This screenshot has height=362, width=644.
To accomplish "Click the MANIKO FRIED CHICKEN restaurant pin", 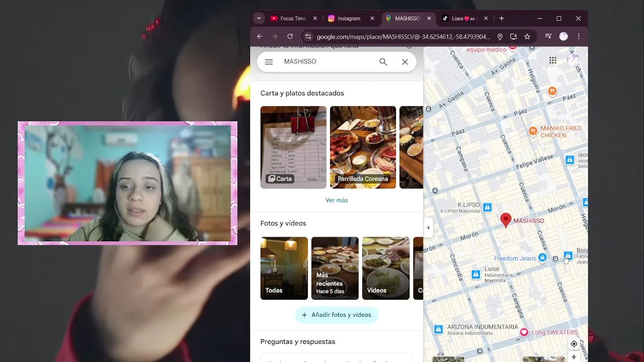I will (x=533, y=131).
